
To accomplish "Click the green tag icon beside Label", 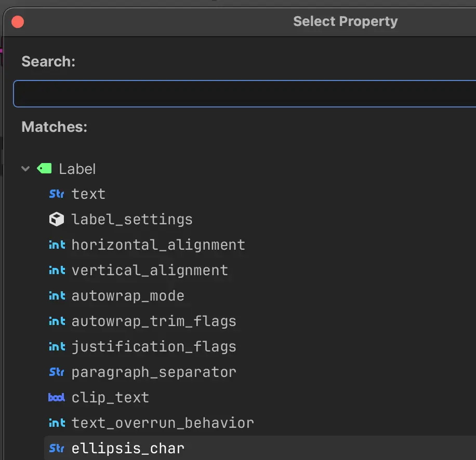I will coord(44,168).
